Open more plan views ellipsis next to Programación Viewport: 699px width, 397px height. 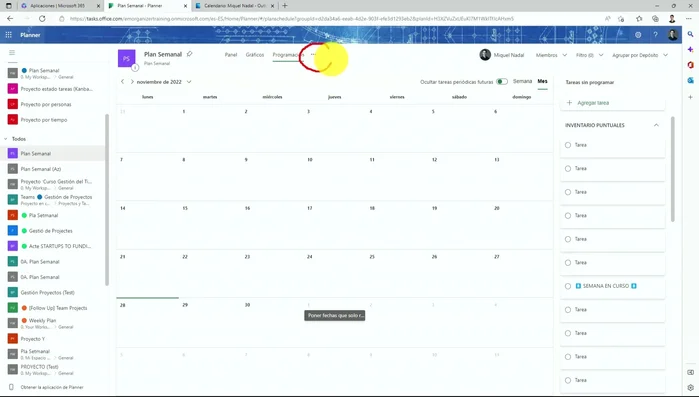[313, 54]
